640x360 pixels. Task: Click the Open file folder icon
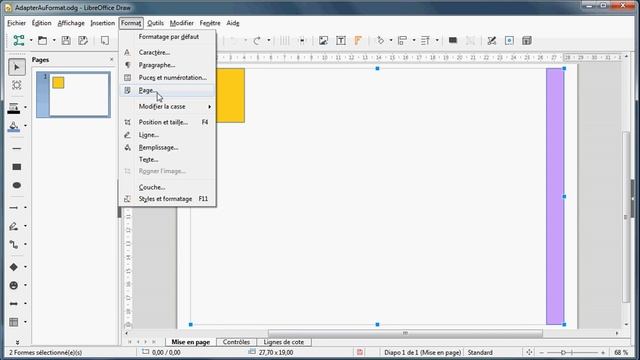42,40
